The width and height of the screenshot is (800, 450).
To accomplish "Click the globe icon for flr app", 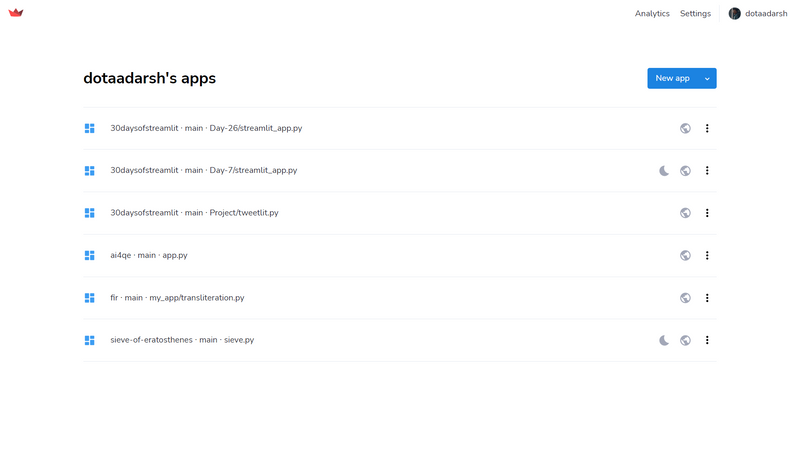I will 685,298.
